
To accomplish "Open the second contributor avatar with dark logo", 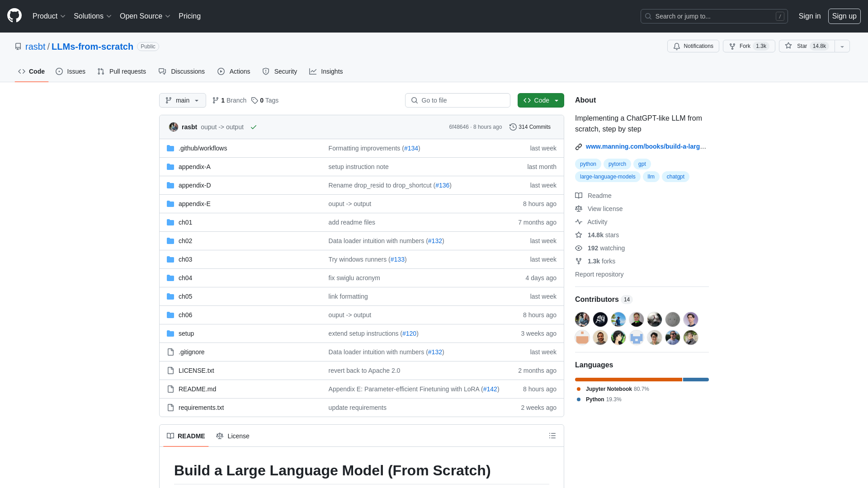I will pos(600,319).
